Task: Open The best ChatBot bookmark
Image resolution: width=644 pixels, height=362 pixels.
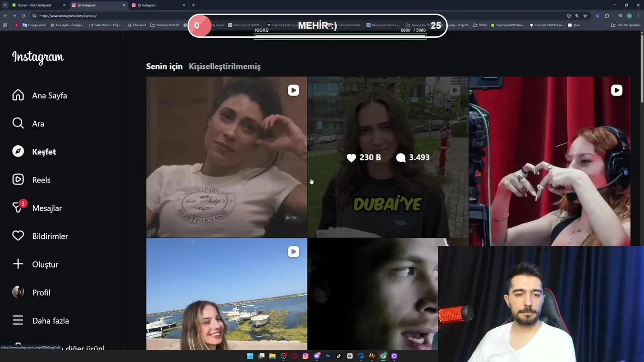Action: [x=547, y=25]
